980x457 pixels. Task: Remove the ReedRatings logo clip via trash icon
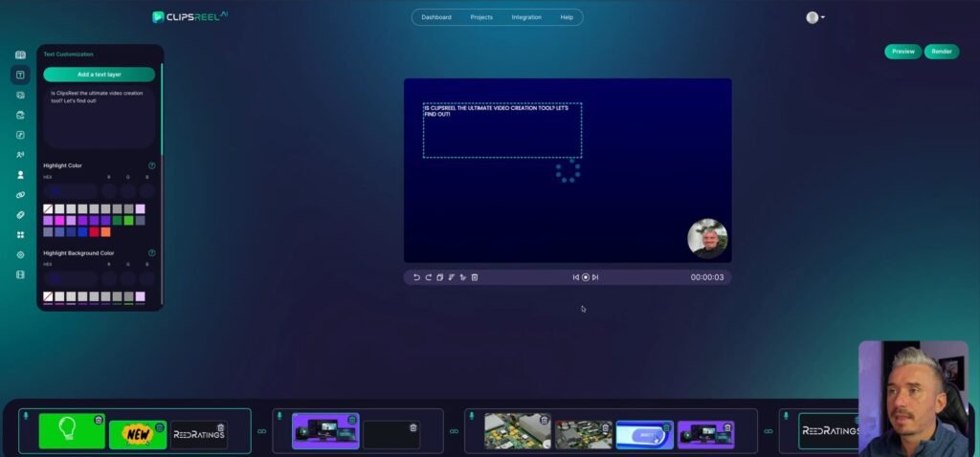(221, 427)
